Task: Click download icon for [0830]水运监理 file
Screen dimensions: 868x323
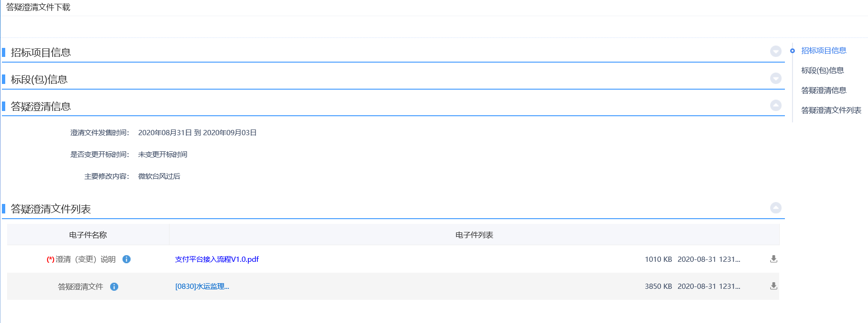Action: pyautogui.click(x=774, y=286)
